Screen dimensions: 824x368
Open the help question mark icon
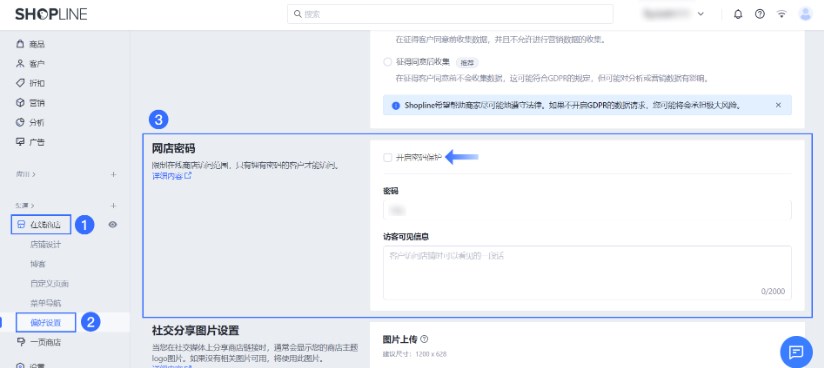[760, 15]
